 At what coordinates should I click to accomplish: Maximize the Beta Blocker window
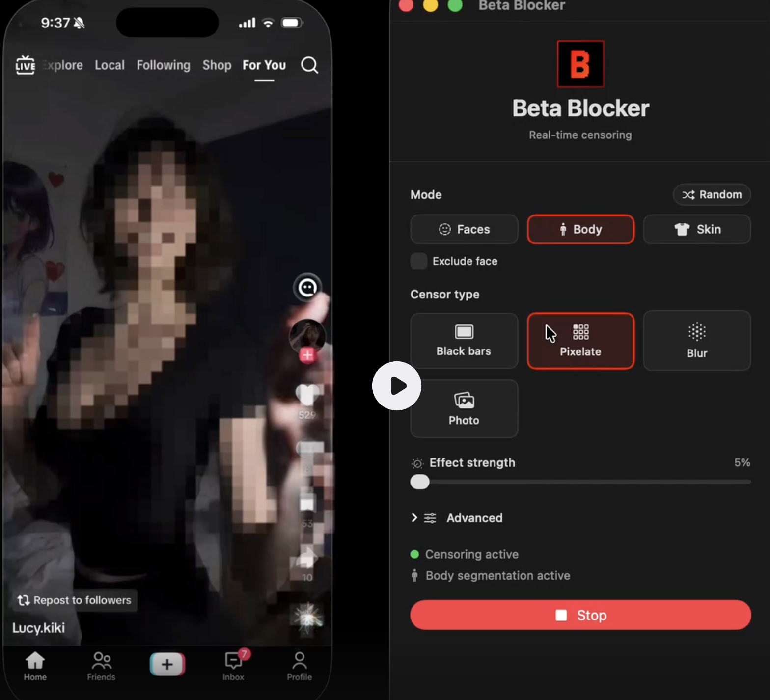[455, 4]
